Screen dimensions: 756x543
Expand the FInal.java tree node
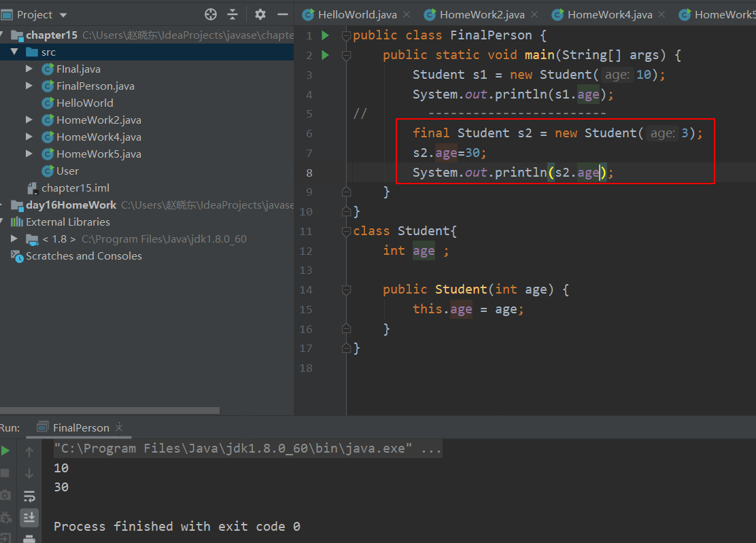[x=29, y=68]
